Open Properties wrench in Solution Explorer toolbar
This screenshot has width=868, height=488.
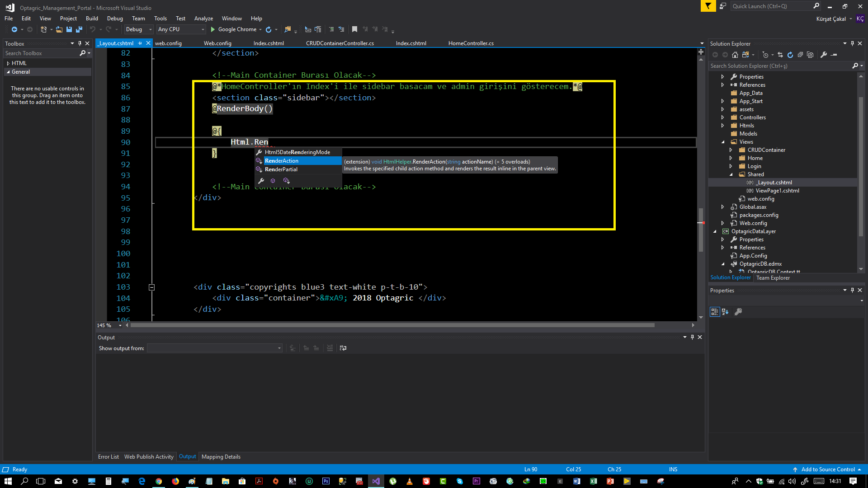pyautogui.click(x=824, y=55)
